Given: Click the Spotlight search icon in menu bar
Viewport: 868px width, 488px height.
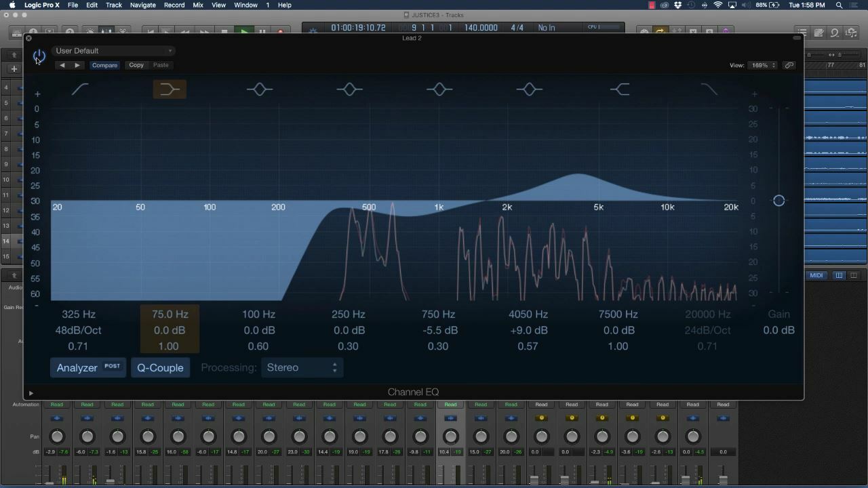Looking at the screenshot, I should click(x=840, y=5).
